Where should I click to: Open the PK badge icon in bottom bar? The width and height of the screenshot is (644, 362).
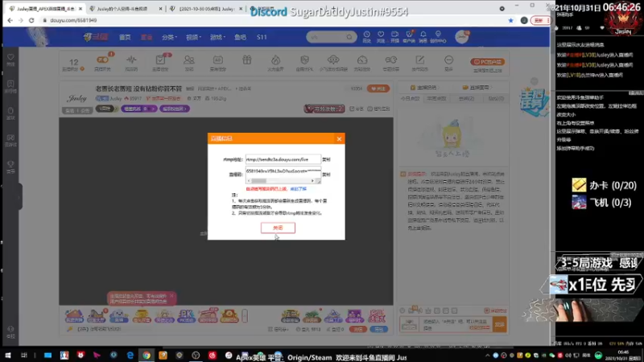(186, 316)
